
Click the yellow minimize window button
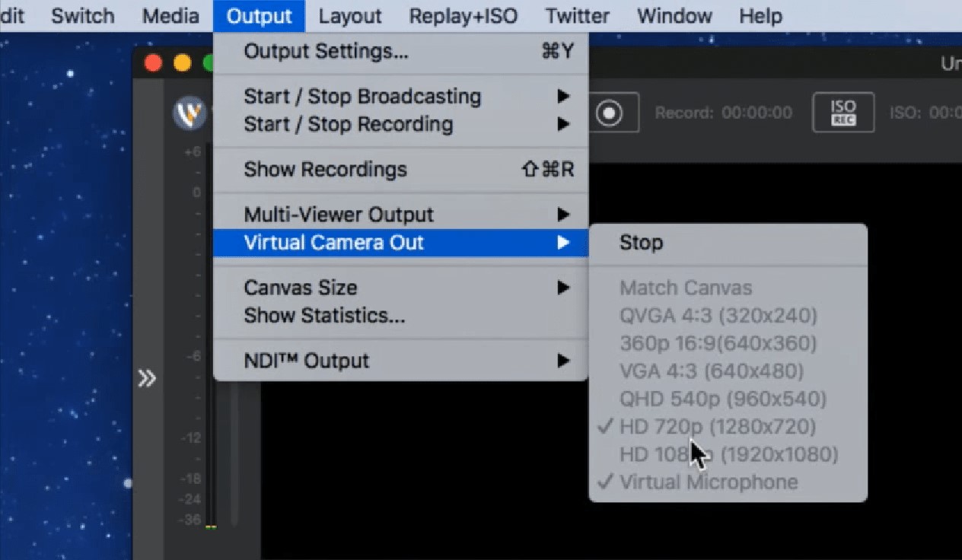pos(183,63)
